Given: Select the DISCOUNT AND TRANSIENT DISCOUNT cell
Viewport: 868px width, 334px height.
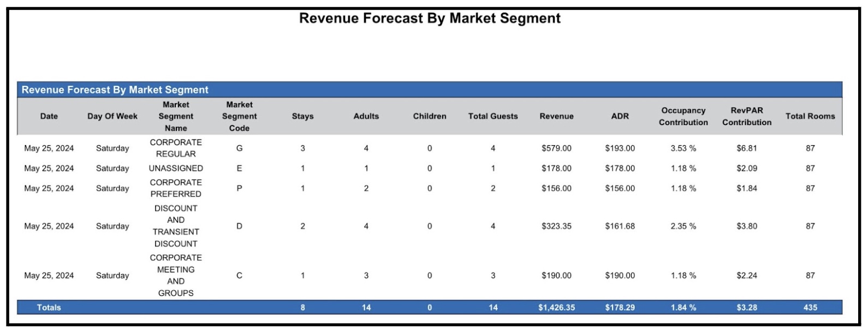Looking at the screenshot, I should click(x=176, y=226).
